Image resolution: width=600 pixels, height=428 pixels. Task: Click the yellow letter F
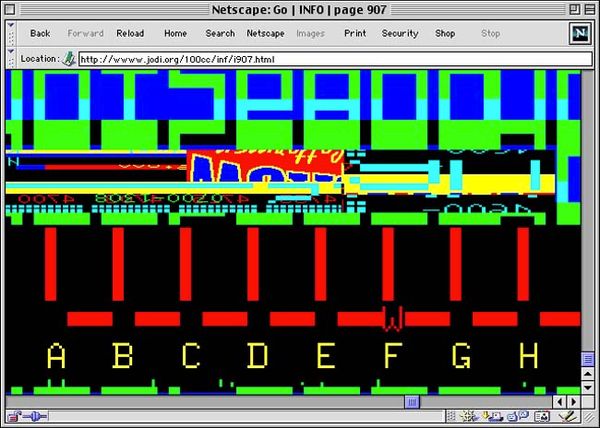click(x=393, y=356)
